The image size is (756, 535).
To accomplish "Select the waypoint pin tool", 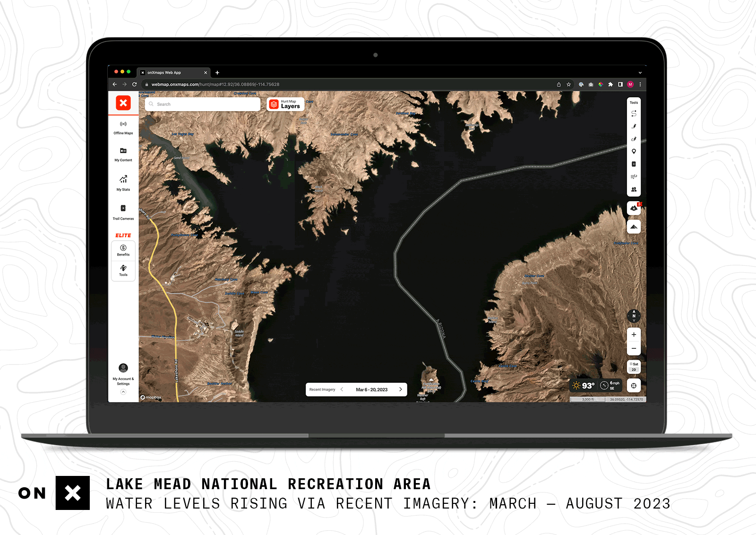I will [x=634, y=152].
